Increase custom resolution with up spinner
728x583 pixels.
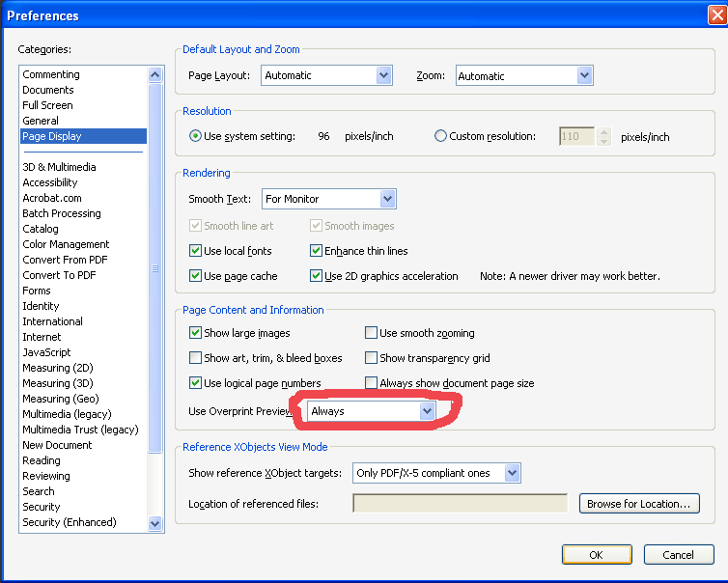point(603,132)
